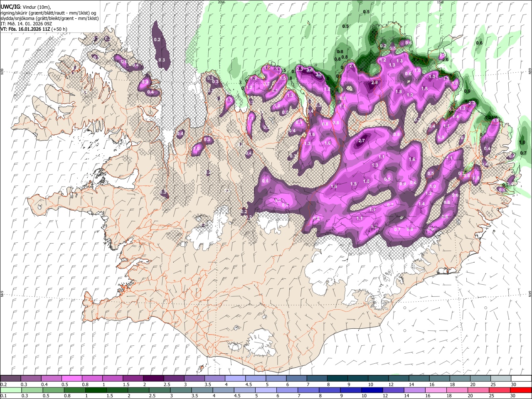This screenshot has width=532, height=399.
Task: Click the '18' label under the rain scale
Action: [x=450, y=396]
